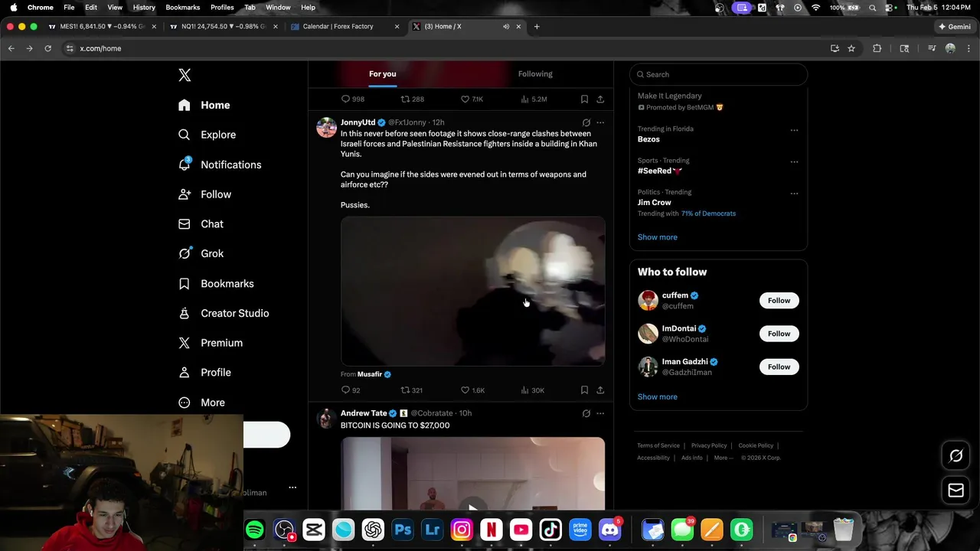Switch to the NQ1! browser tab
The height and width of the screenshot is (551, 980).
[224, 26]
